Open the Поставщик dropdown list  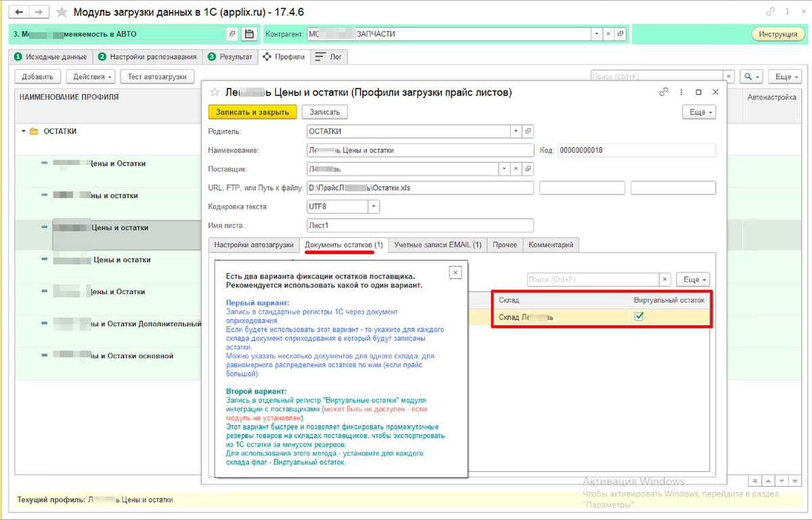coord(504,169)
